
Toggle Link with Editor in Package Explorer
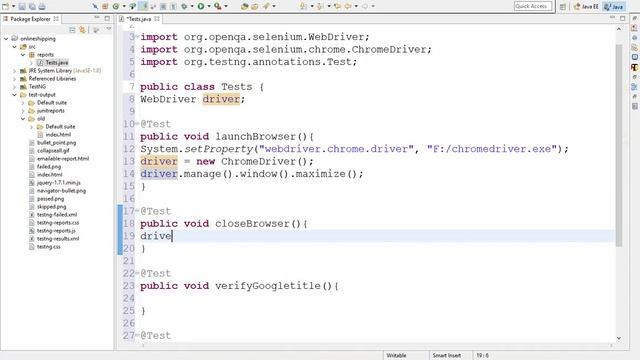(82, 30)
